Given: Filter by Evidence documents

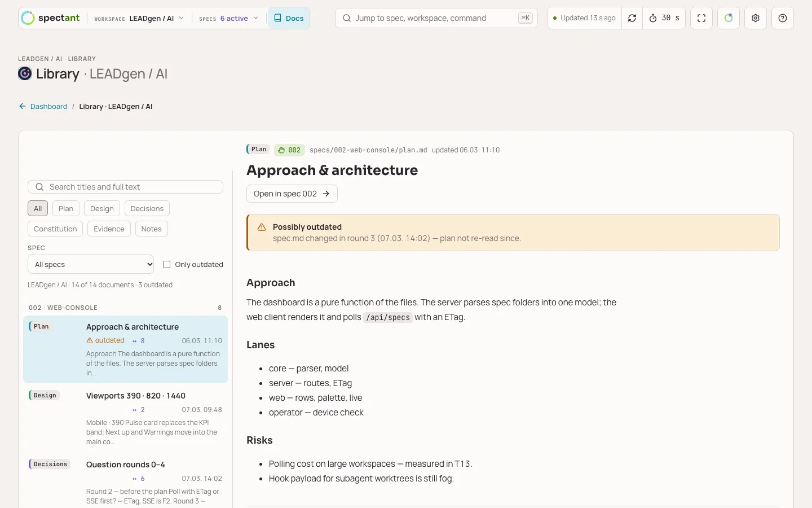Looking at the screenshot, I should (109, 229).
